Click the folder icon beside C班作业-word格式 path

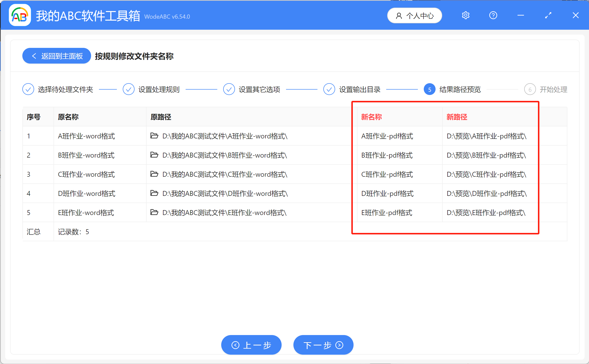154,174
